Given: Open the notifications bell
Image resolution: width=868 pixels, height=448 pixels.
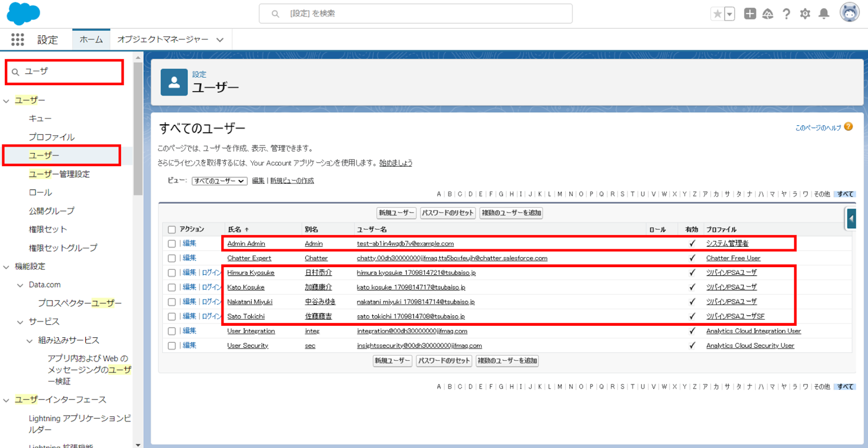Looking at the screenshot, I should [x=824, y=14].
